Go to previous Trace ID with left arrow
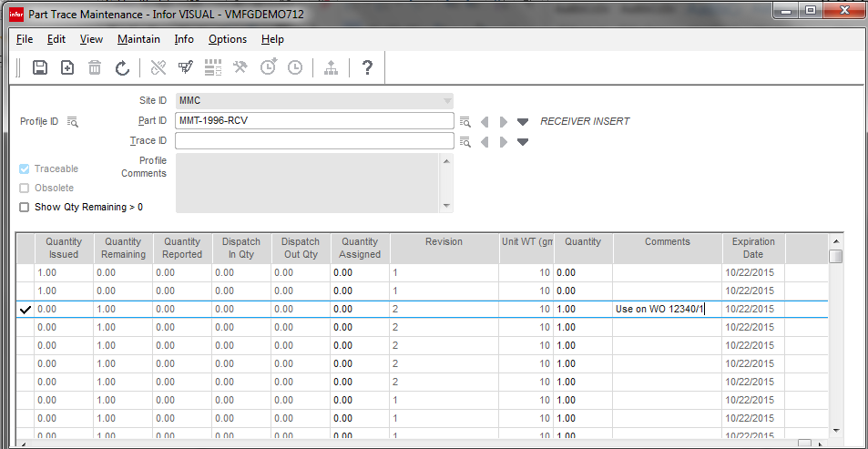 point(485,142)
